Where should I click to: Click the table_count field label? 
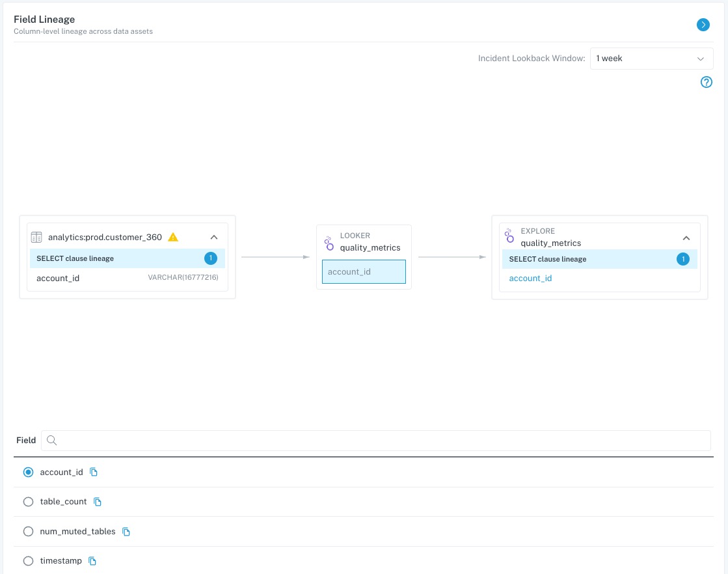tap(63, 502)
